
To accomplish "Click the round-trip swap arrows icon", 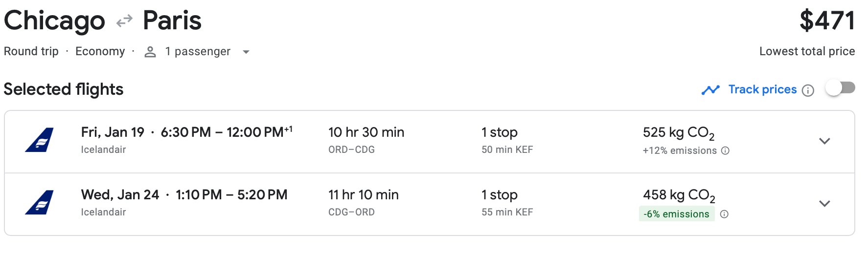I will click(x=124, y=21).
